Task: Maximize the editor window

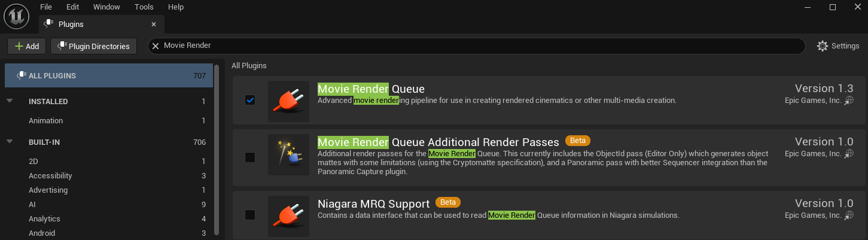Action: (x=832, y=7)
